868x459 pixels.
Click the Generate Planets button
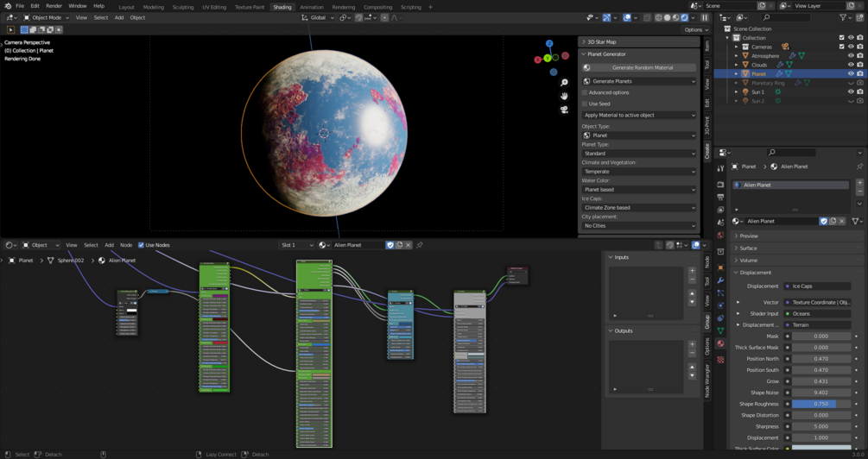pos(639,81)
